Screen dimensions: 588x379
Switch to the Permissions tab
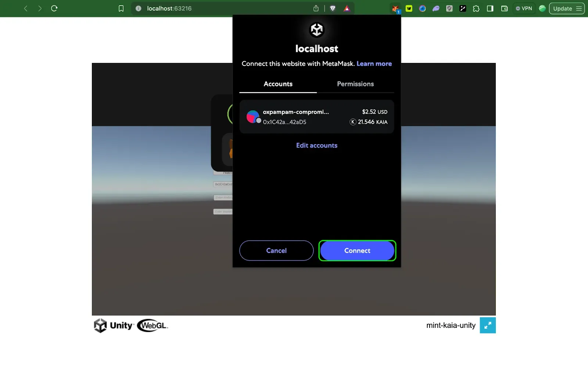[355, 84]
